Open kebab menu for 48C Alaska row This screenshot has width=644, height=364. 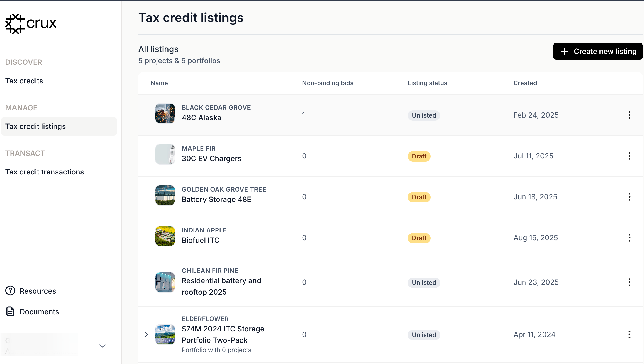(629, 115)
